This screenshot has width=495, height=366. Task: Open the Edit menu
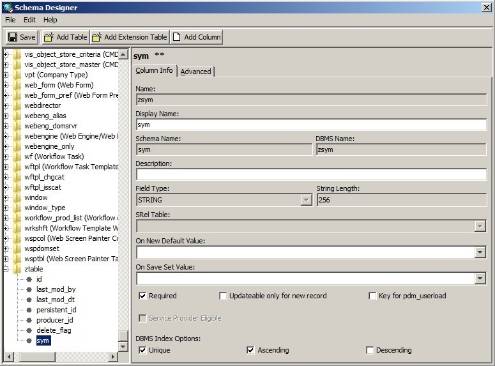(x=29, y=20)
